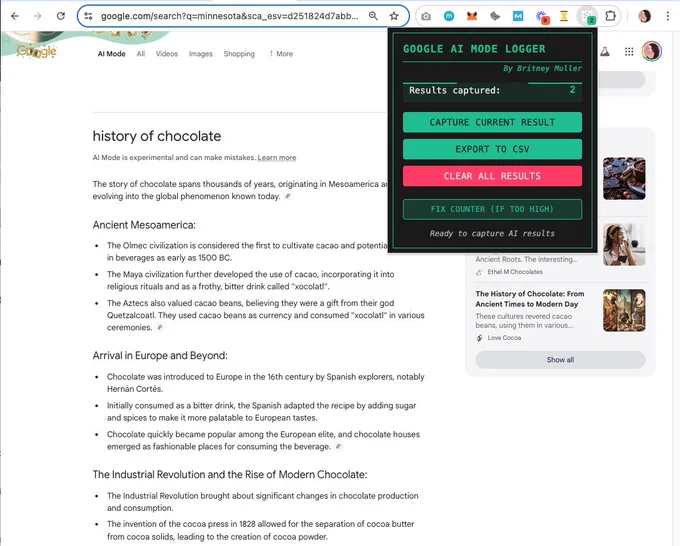680x546 pixels.
Task: Open the gray bird extension icon
Action: (x=495, y=16)
